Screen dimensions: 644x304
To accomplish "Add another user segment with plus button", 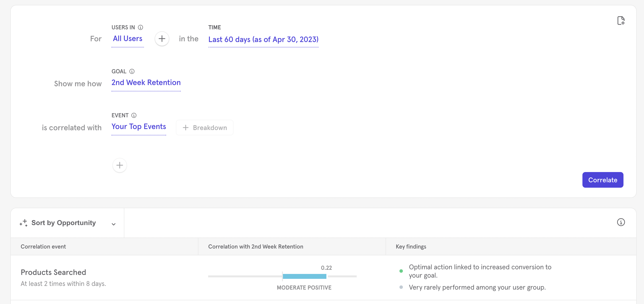I will pyautogui.click(x=162, y=39).
